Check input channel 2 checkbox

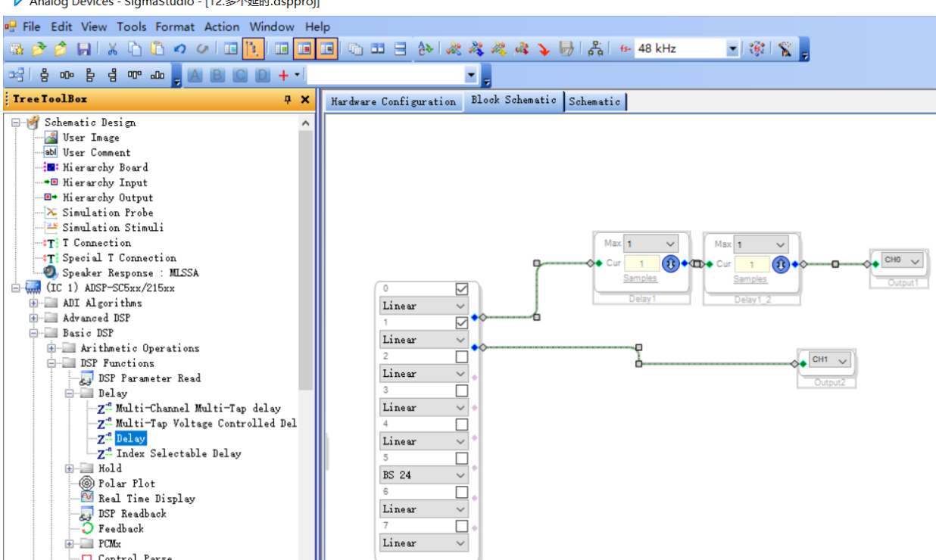point(462,356)
